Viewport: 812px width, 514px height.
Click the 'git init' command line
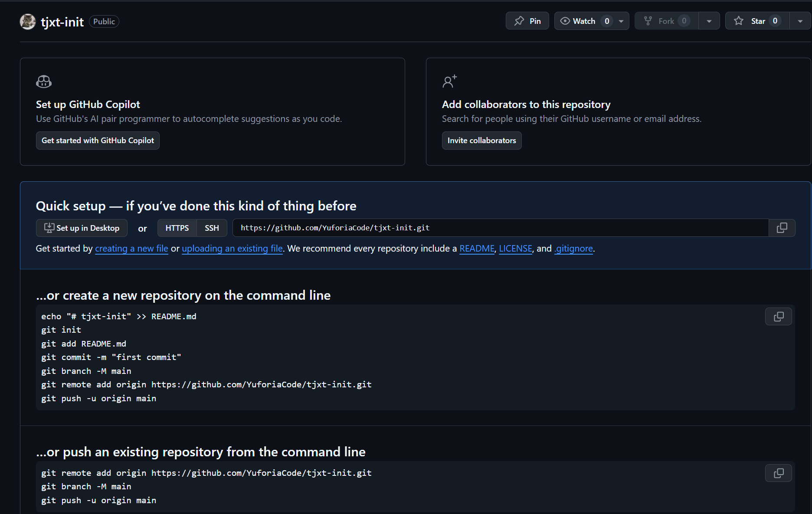pos(61,330)
